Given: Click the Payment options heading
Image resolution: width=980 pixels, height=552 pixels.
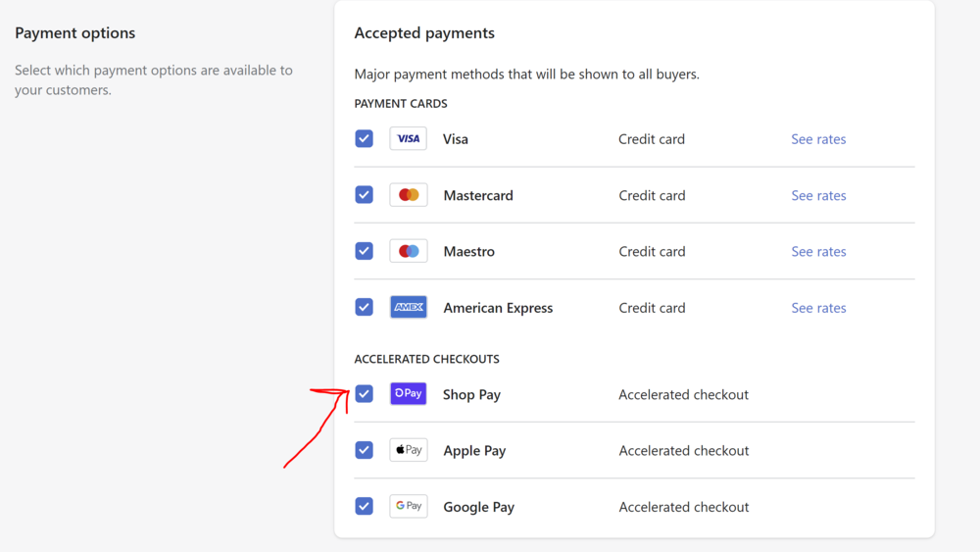Looking at the screenshot, I should (x=75, y=33).
